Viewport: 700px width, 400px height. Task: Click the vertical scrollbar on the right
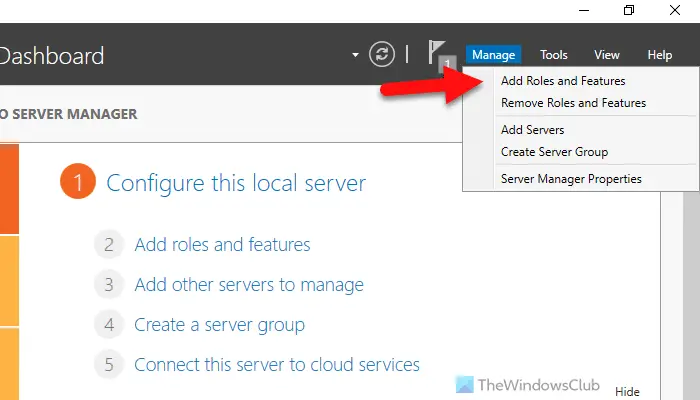pyautogui.click(x=691, y=295)
